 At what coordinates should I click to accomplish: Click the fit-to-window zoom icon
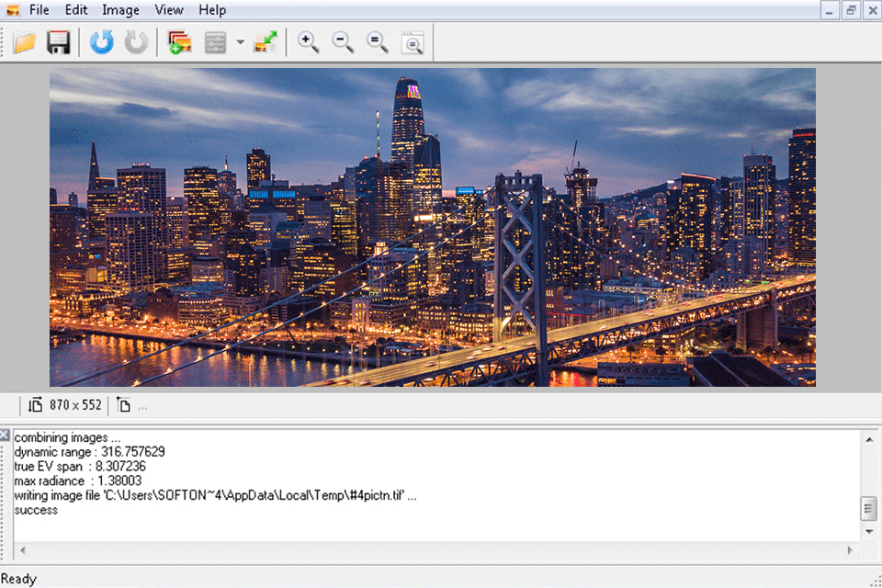tap(413, 43)
